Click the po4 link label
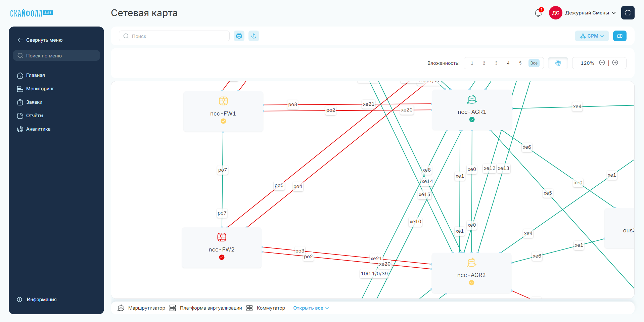644x322 pixels. pyautogui.click(x=298, y=186)
